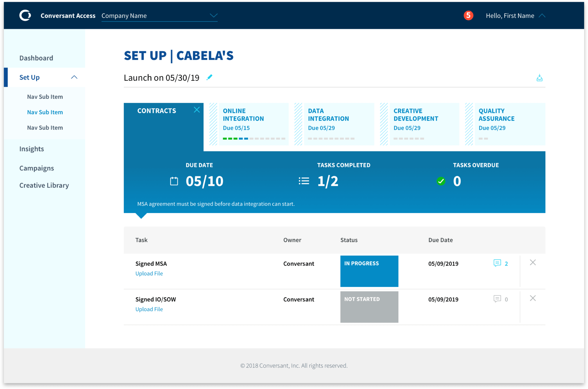Click the IN PROGRESS status block
The width and height of the screenshot is (588, 389).
[369, 271]
